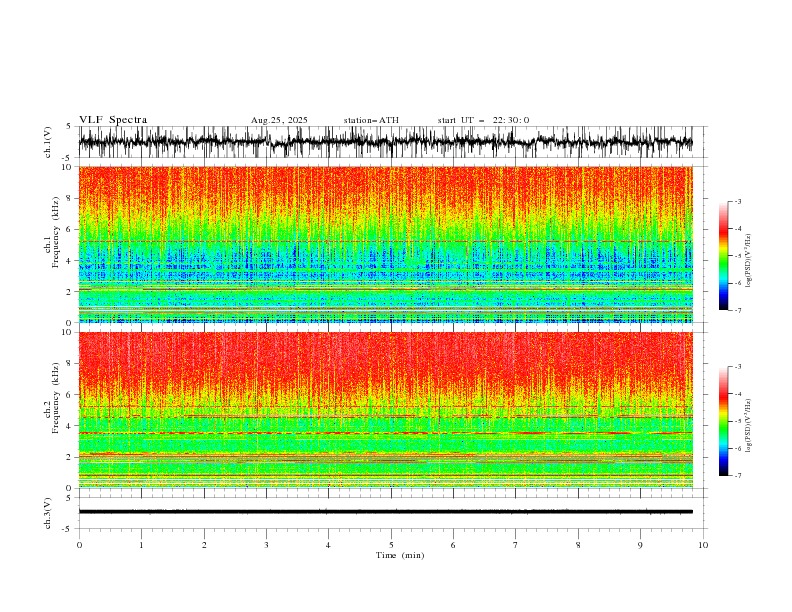Click the 'station=ATH' label
Viewport: 792px width, 612px height.
[371, 120]
